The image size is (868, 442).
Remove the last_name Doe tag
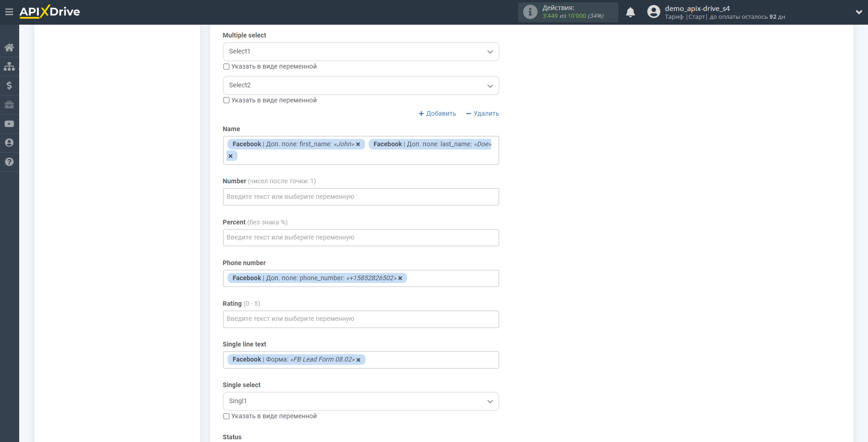pos(231,156)
